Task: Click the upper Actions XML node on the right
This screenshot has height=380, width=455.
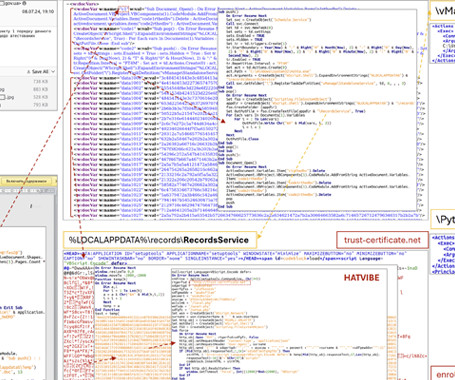Action: click(x=442, y=26)
